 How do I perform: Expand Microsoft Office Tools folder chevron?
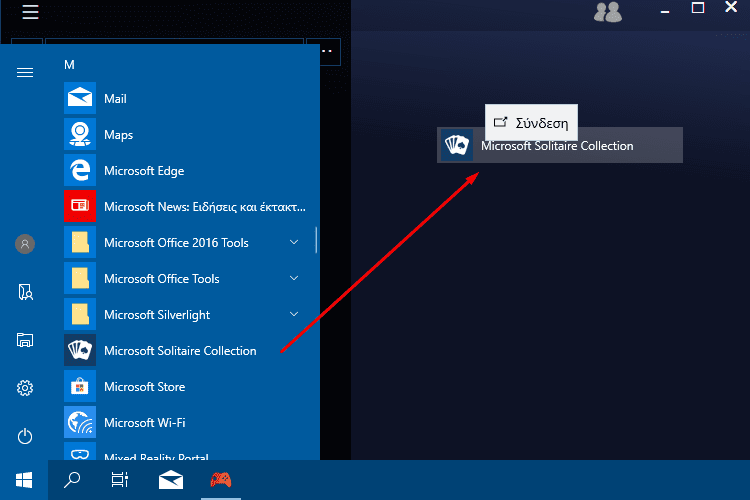pyautogui.click(x=294, y=278)
